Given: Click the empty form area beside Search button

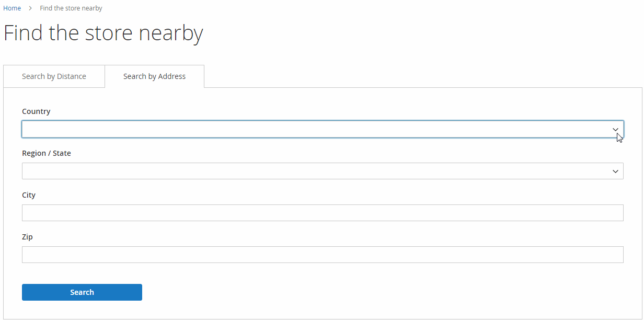Looking at the screenshot, I should point(382,292).
